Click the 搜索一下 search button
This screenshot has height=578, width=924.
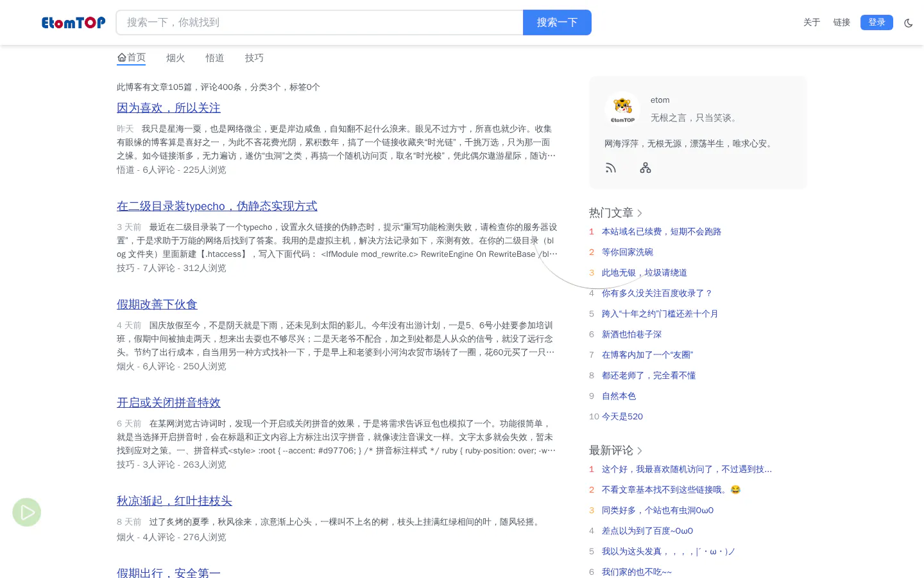557,22
